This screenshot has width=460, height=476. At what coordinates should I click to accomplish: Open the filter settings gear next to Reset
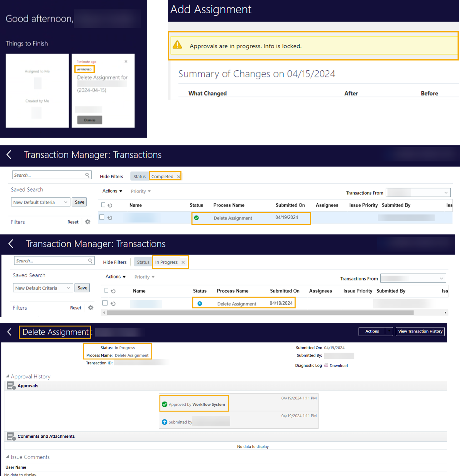tap(87, 222)
